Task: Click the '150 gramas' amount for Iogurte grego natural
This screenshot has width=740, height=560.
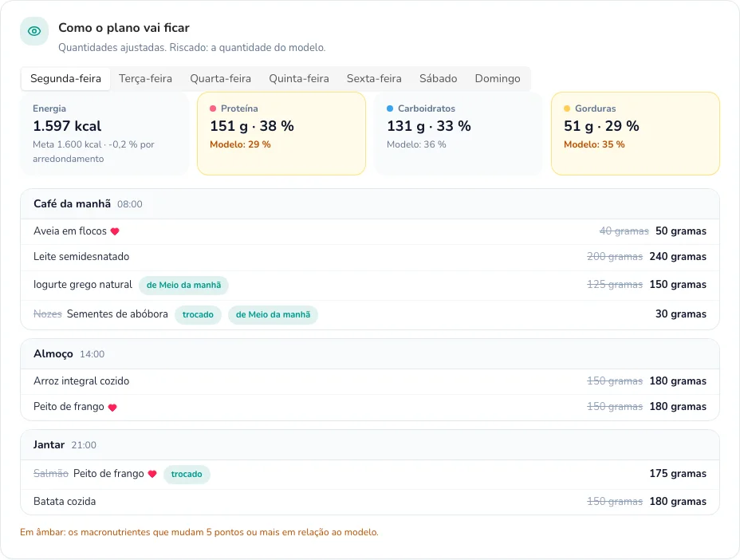Action: (x=678, y=285)
